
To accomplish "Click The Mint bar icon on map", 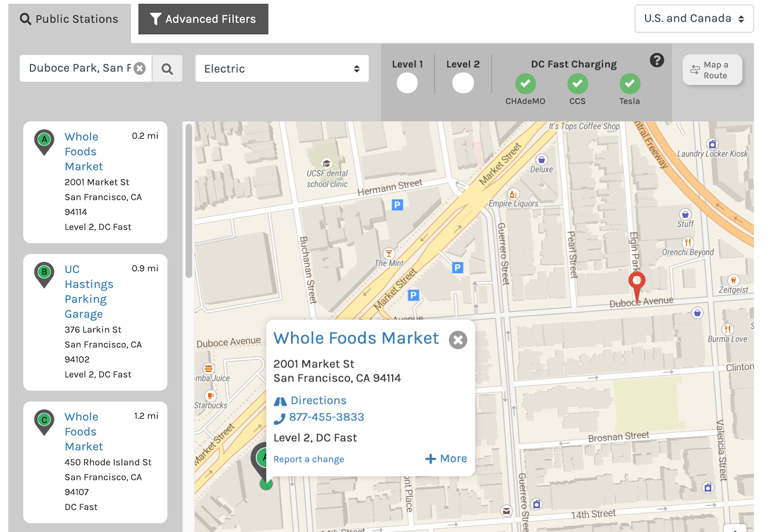I will coord(389,253).
